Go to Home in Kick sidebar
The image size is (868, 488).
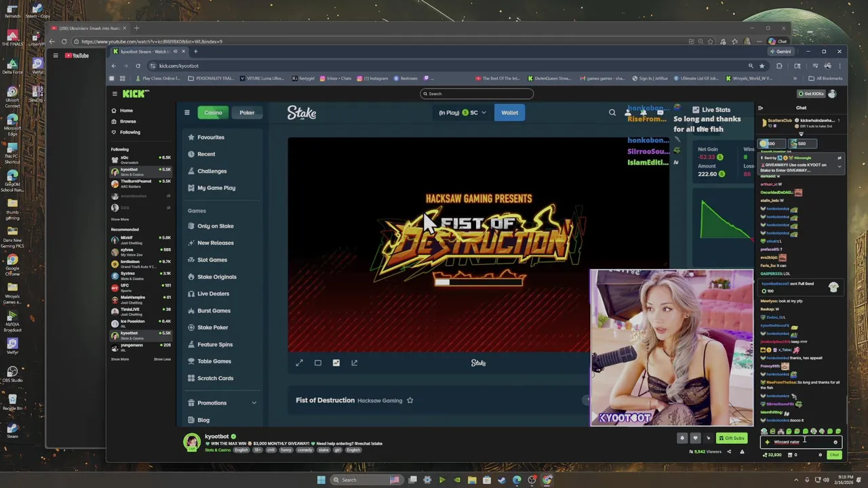click(x=123, y=110)
